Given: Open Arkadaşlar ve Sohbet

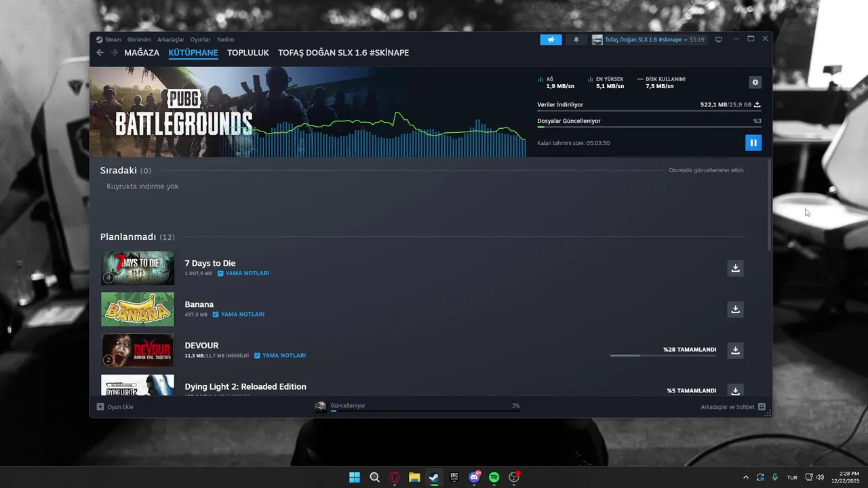Looking at the screenshot, I should tap(733, 407).
